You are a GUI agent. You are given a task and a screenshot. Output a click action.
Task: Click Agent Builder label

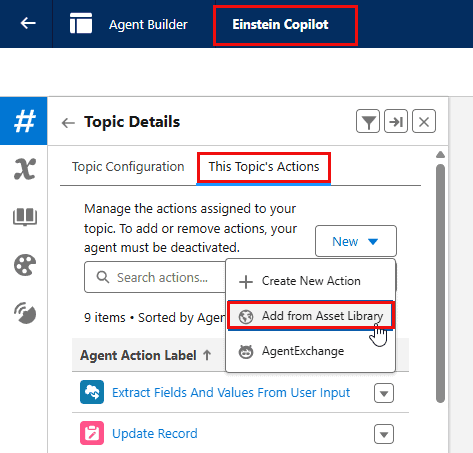[148, 24]
